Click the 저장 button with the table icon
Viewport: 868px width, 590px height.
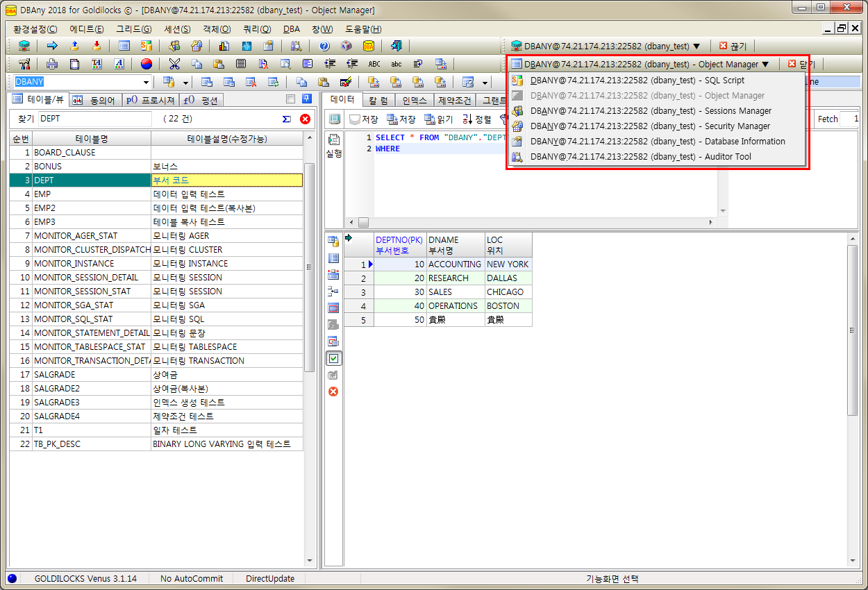(401, 119)
